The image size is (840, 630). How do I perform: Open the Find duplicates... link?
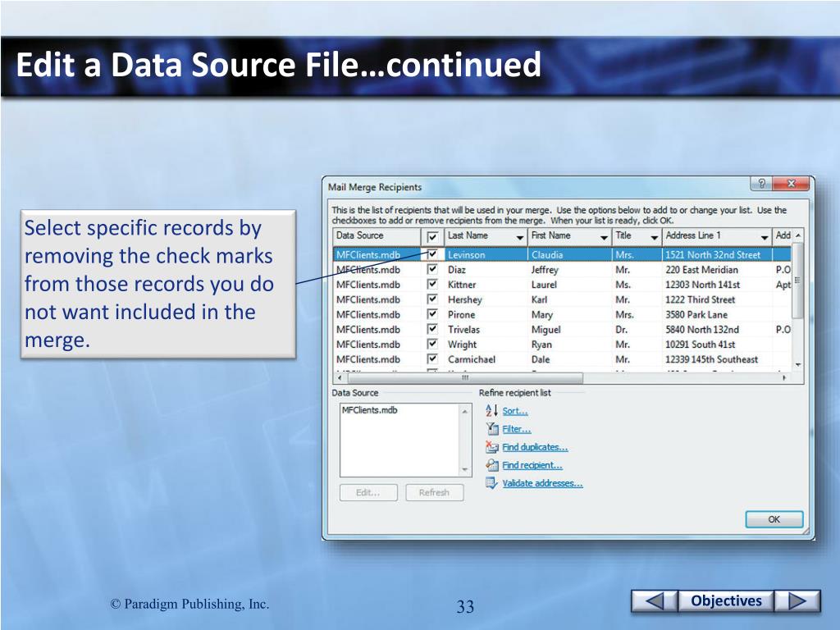(535, 447)
